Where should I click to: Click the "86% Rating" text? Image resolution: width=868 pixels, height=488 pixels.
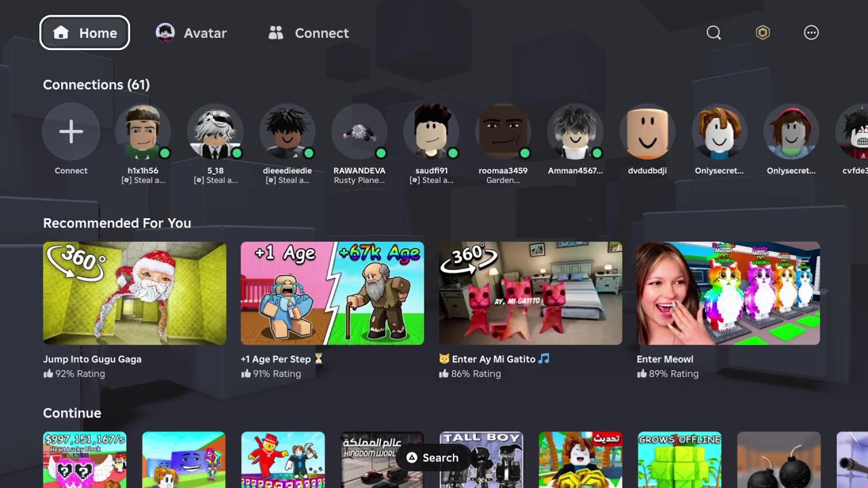[476, 373]
